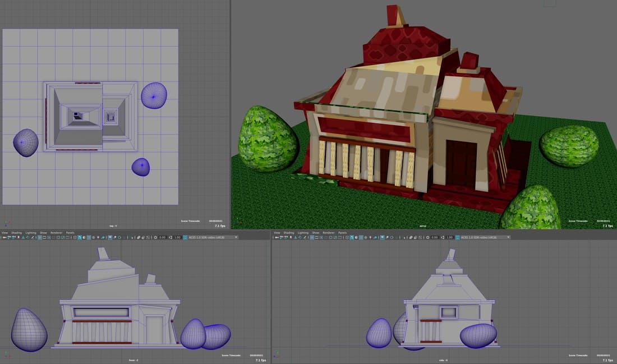Toggle Use All Lights in front panel
The width and height of the screenshot is (617, 364).
(98, 237)
